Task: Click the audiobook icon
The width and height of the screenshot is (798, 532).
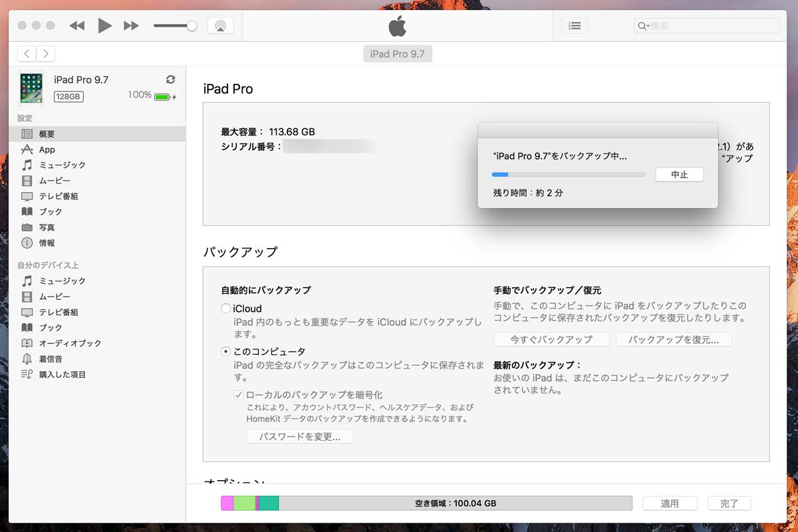Action: 27,343
